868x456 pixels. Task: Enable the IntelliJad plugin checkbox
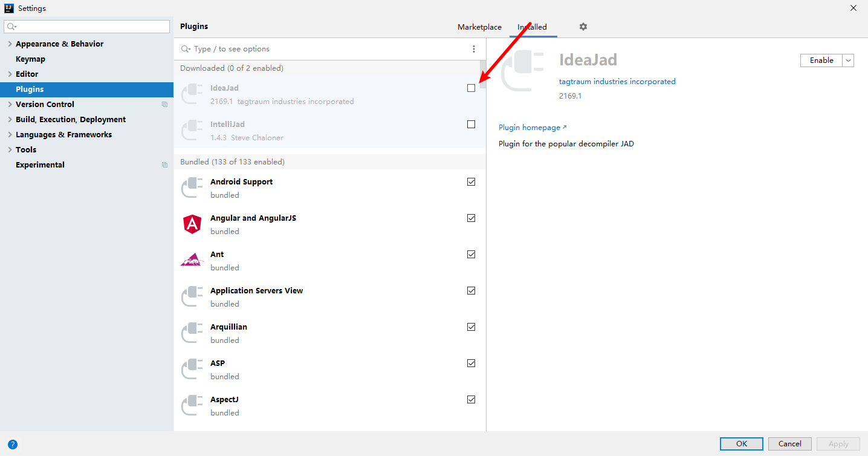tap(471, 125)
